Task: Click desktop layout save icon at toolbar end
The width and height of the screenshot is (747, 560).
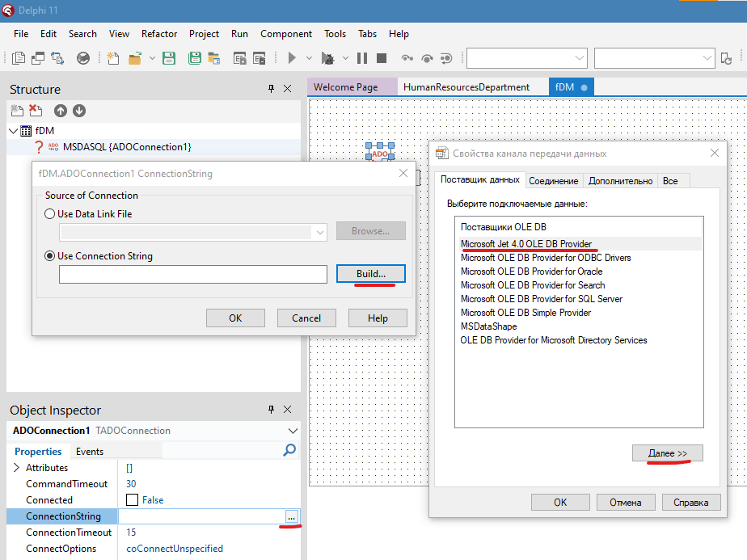Action: click(x=726, y=58)
